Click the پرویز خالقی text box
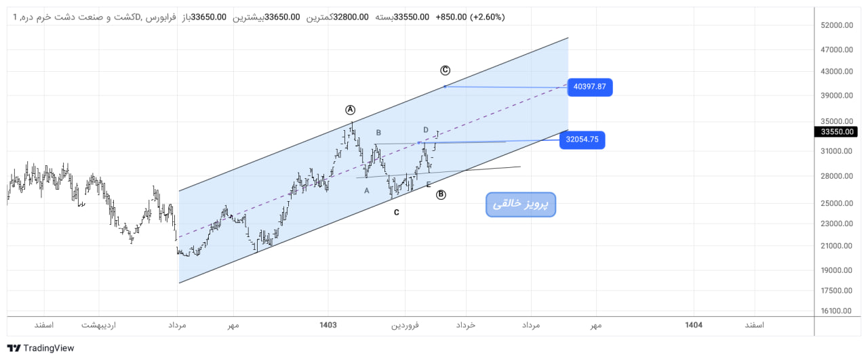 (520, 205)
